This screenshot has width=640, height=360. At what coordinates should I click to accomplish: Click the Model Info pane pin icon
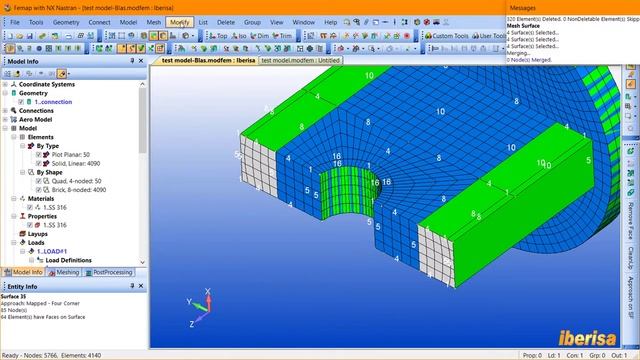132,61
